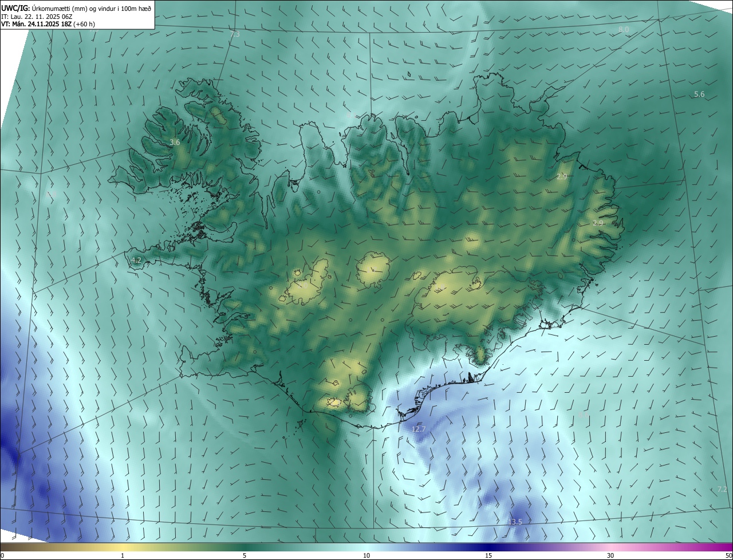733x560 pixels.
Task: Click the 30 tick label on the color scale
Action: (x=610, y=555)
